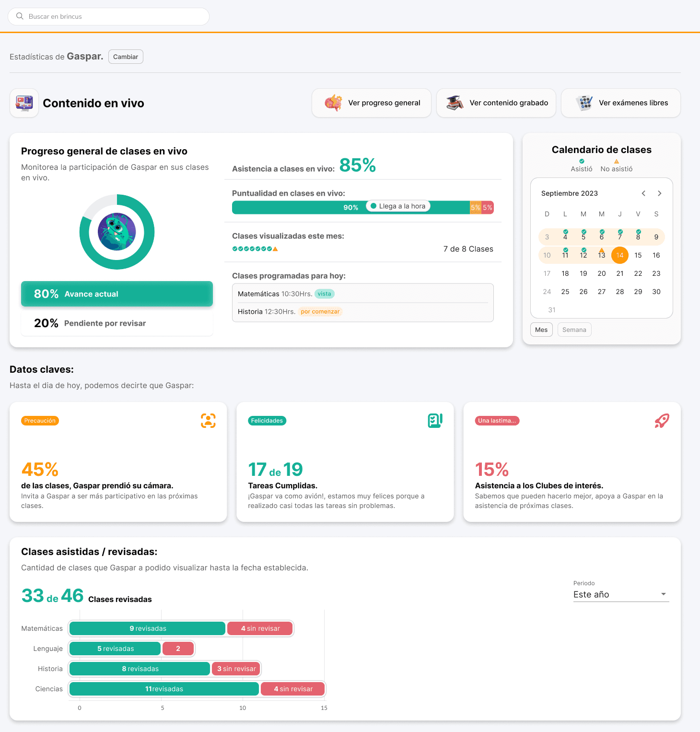Screen dimensions: 700x732
Task: Select day 30 in the calendar
Action: 656,292
